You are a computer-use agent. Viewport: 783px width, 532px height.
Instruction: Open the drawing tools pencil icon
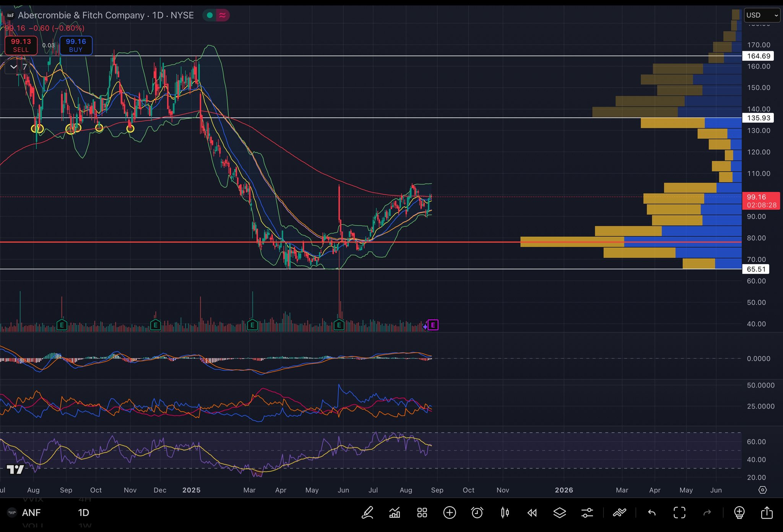pyautogui.click(x=367, y=513)
